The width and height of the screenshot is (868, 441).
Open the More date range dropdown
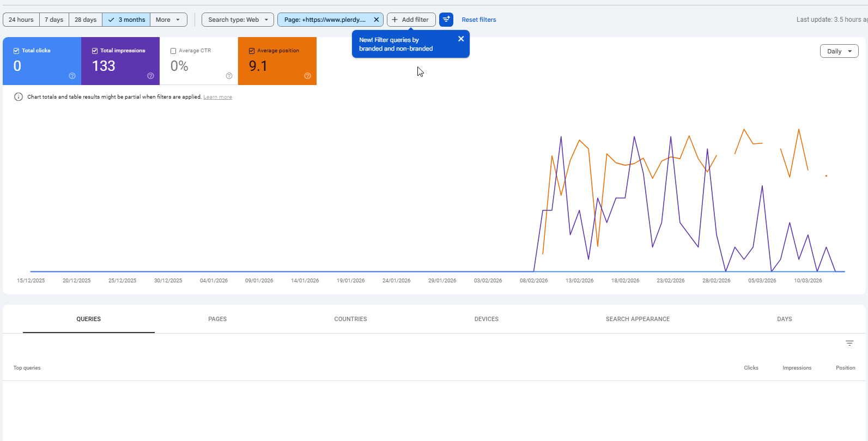pyautogui.click(x=168, y=20)
